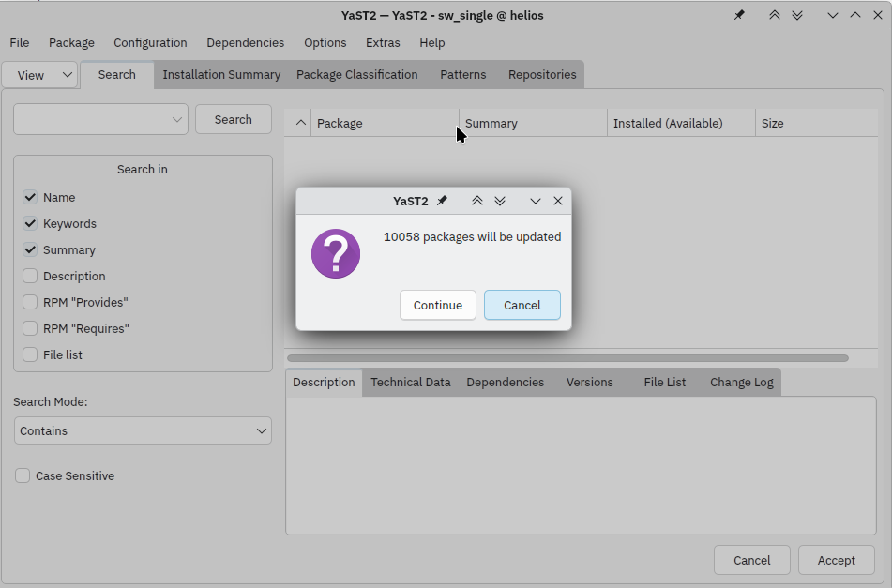The image size is (892, 588).
Task: Sort by Size column header
Action: pos(816,123)
